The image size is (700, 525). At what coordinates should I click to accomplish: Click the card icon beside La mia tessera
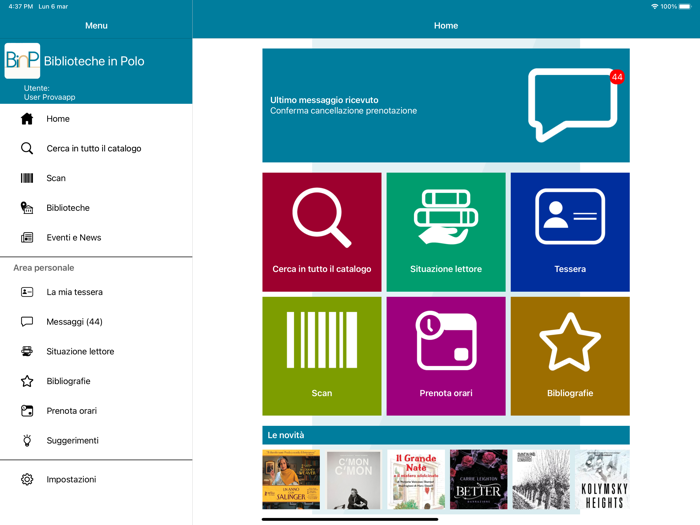(x=27, y=292)
